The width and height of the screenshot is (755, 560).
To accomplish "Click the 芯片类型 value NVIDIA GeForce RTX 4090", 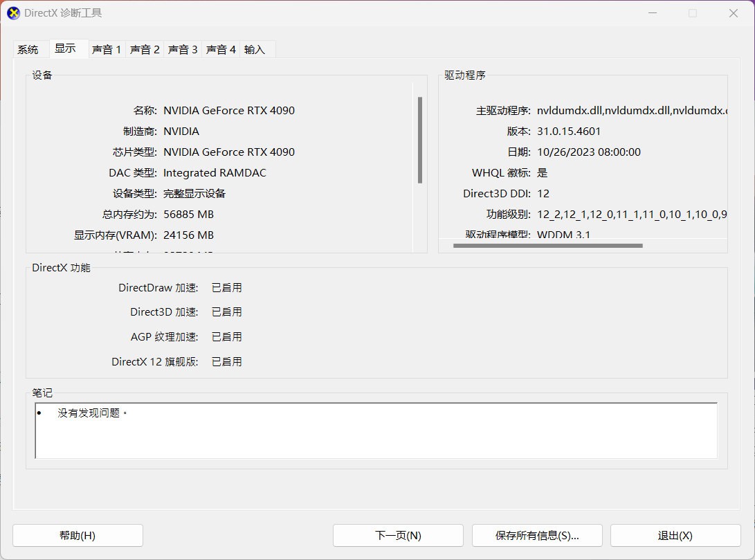I will coord(229,152).
